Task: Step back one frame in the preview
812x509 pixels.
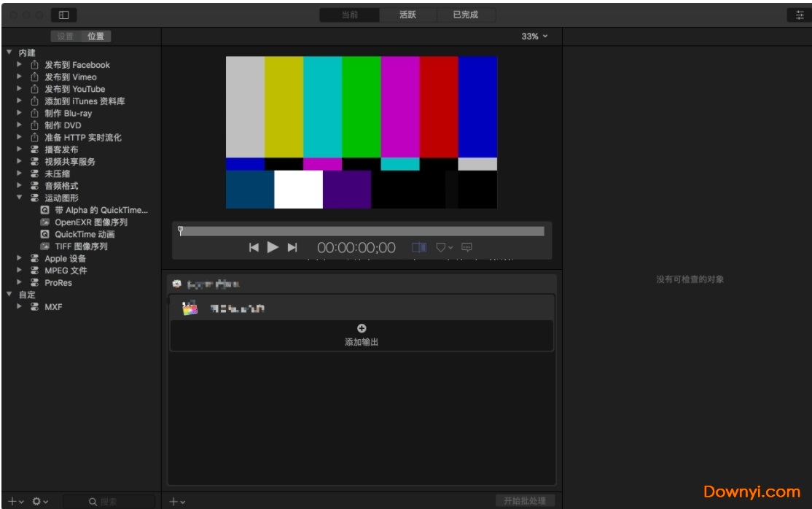Action: pos(254,247)
